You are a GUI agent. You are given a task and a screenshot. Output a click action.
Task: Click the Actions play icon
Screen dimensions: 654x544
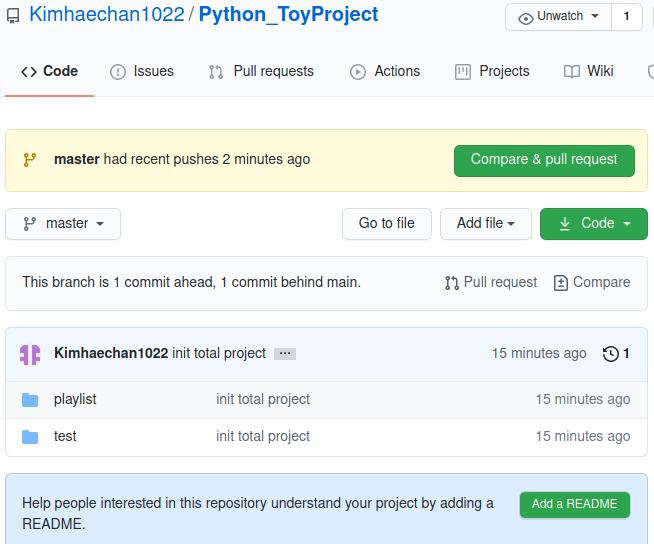358,72
